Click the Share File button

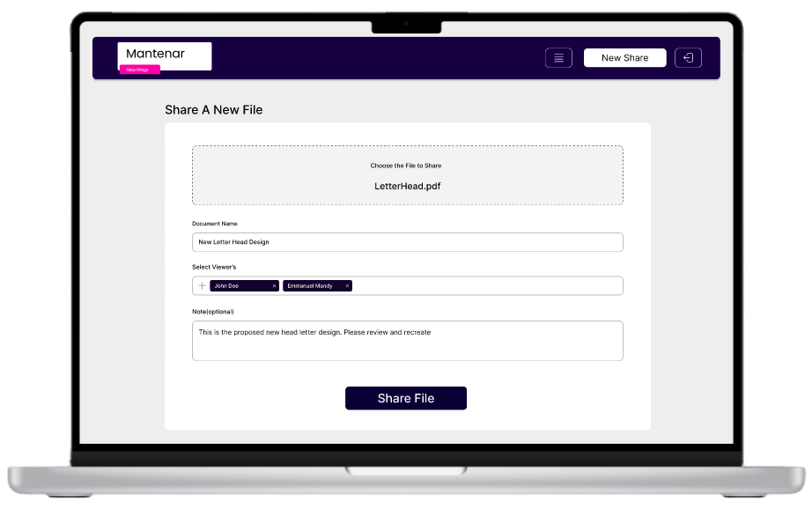click(x=405, y=398)
